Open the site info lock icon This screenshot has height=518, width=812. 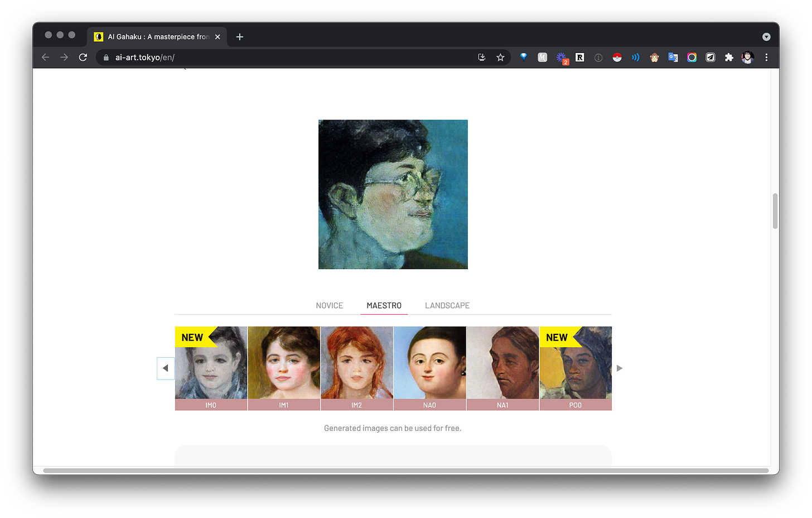tap(106, 57)
